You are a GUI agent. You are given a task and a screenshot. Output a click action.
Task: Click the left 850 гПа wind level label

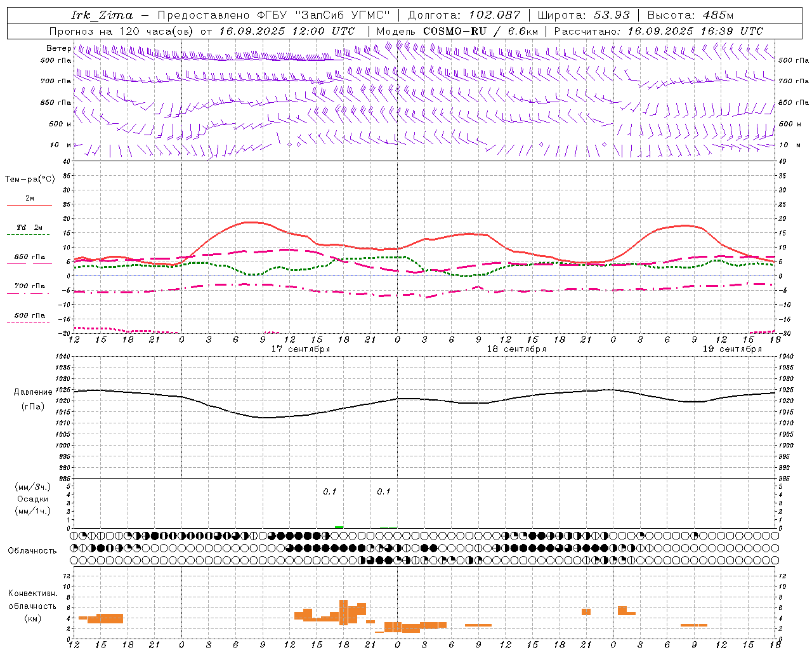pyautogui.click(x=56, y=102)
